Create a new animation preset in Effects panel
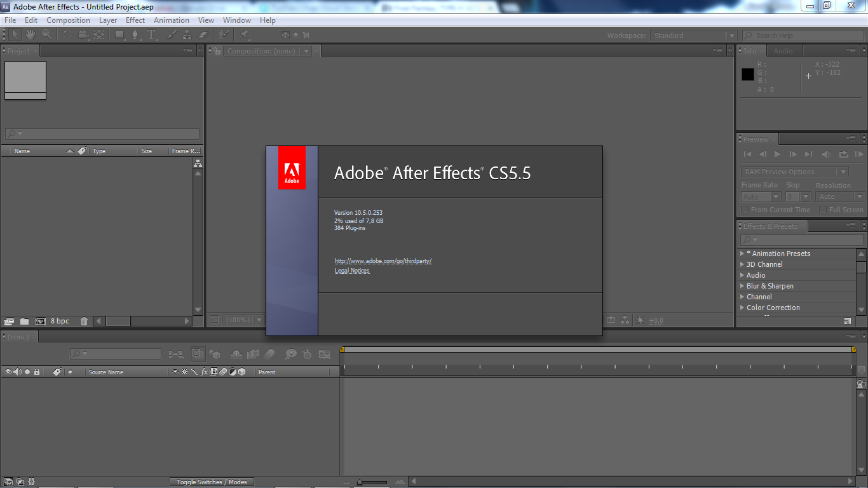 [x=848, y=321]
